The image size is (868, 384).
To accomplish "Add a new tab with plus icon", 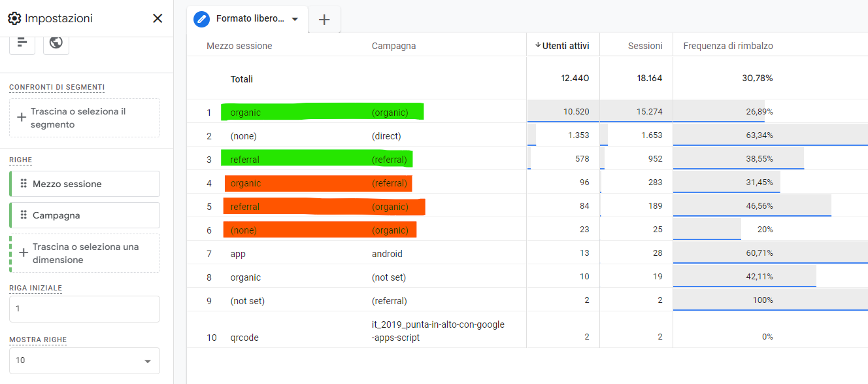I will (324, 20).
